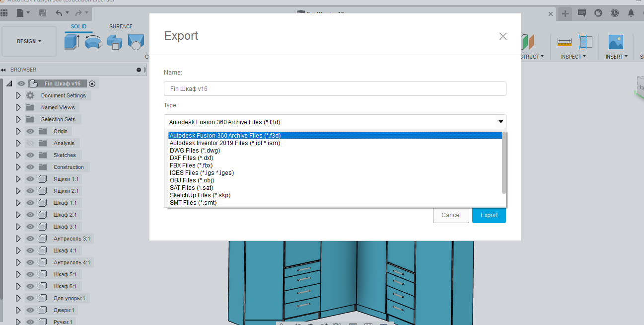This screenshot has height=325, width=644.
Task: Expand the Document Settings node
Action: 18,95
